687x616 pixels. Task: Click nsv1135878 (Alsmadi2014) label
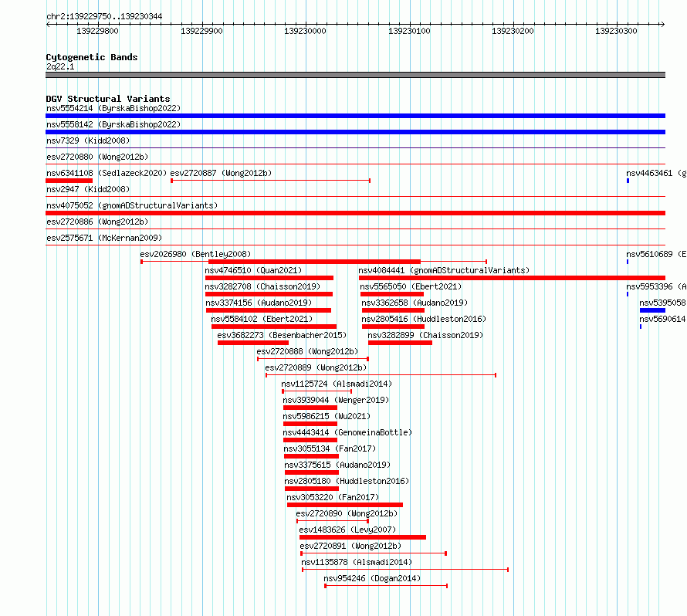[x=357, y=562]
